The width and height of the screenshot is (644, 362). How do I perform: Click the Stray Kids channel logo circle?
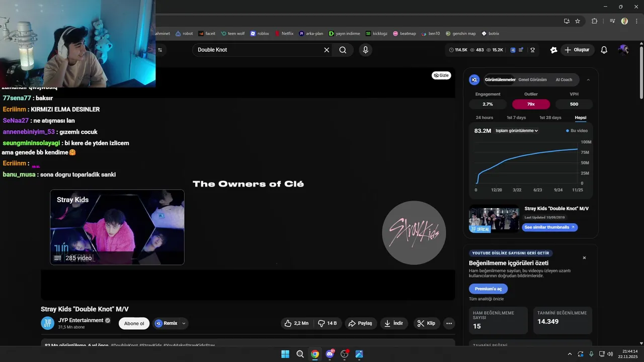click(x=414, y=233)
